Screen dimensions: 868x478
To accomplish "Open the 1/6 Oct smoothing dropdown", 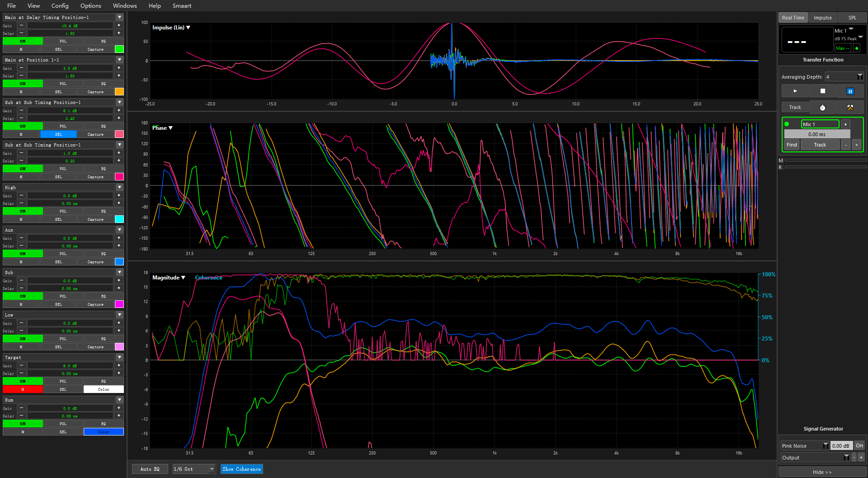I will [x=212, y=469].
